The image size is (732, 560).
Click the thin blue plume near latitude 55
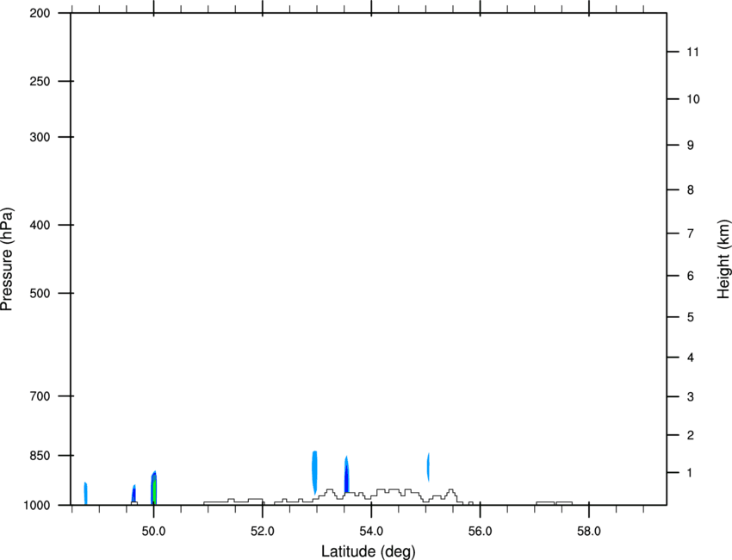click(x=428, y=467)
